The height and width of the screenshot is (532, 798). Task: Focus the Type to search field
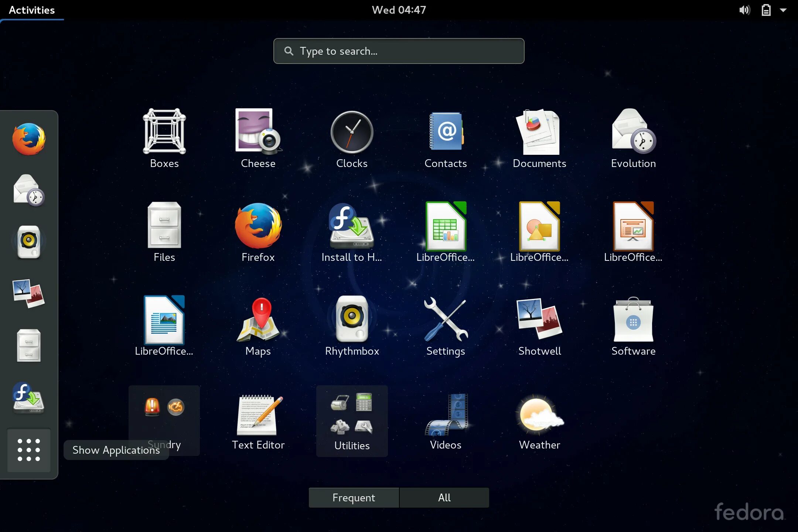(399, 51)
